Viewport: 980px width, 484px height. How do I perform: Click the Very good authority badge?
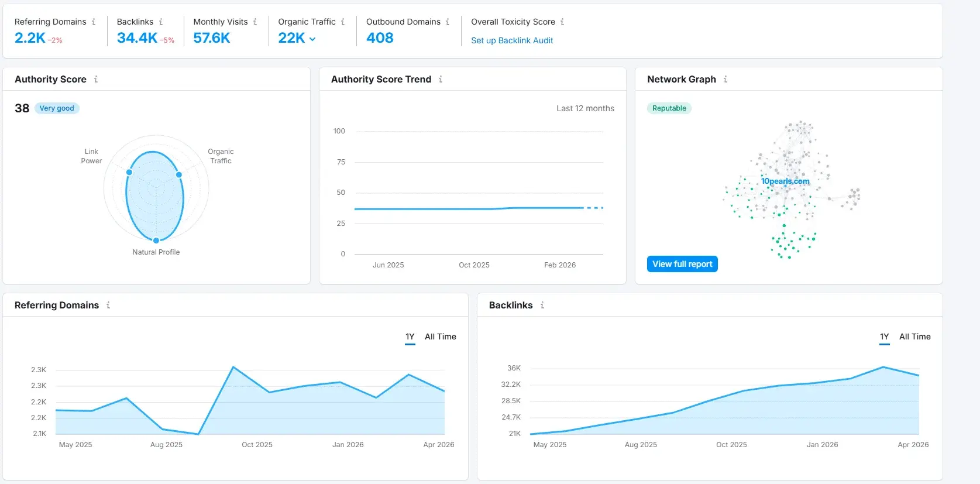click(57, 108)
